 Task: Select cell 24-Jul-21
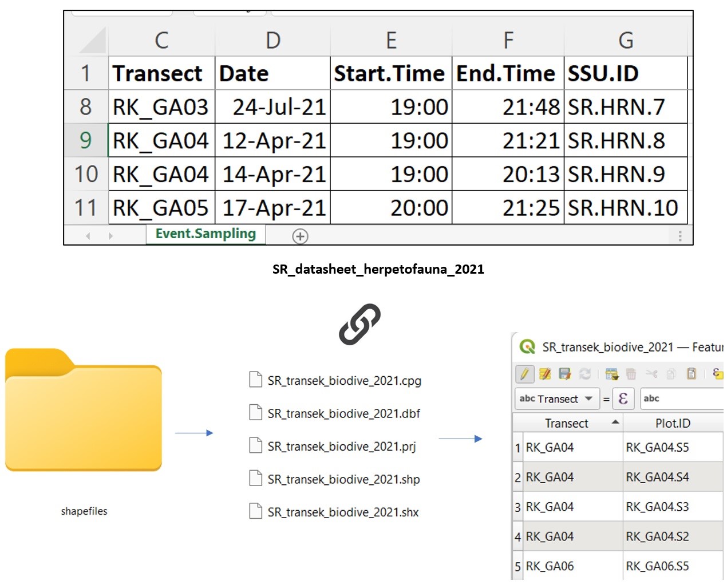pos(273,106)
